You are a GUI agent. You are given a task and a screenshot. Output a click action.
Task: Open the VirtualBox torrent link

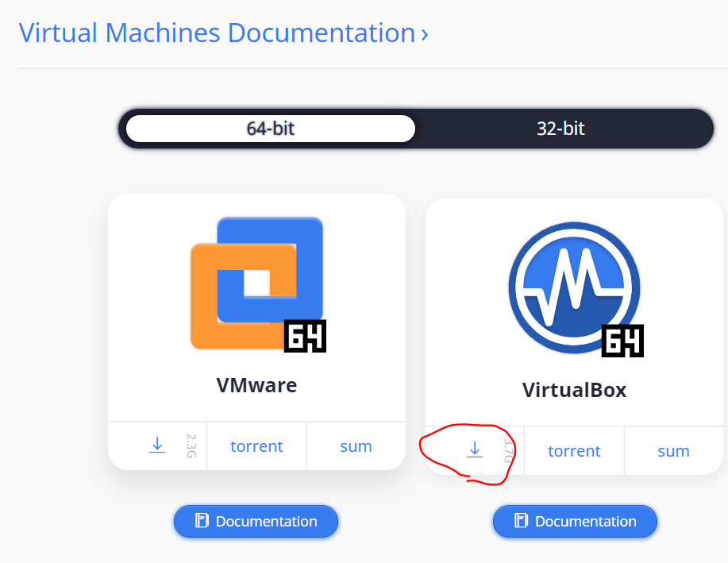click(574, 451)
